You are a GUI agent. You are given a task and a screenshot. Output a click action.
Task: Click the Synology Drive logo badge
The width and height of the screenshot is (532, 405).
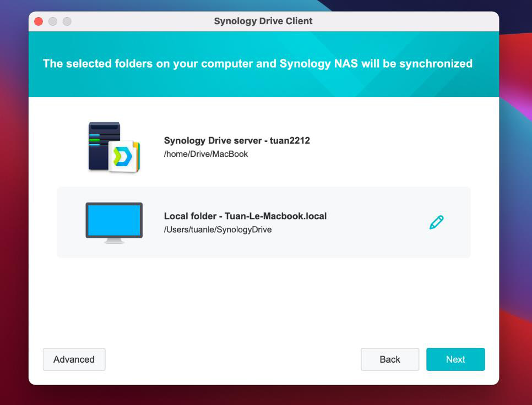point(124,157)
